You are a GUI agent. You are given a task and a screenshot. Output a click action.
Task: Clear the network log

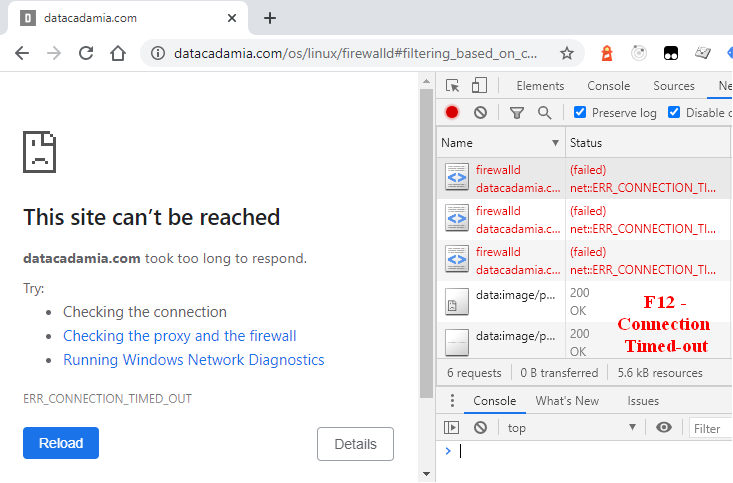click(480, 112)
